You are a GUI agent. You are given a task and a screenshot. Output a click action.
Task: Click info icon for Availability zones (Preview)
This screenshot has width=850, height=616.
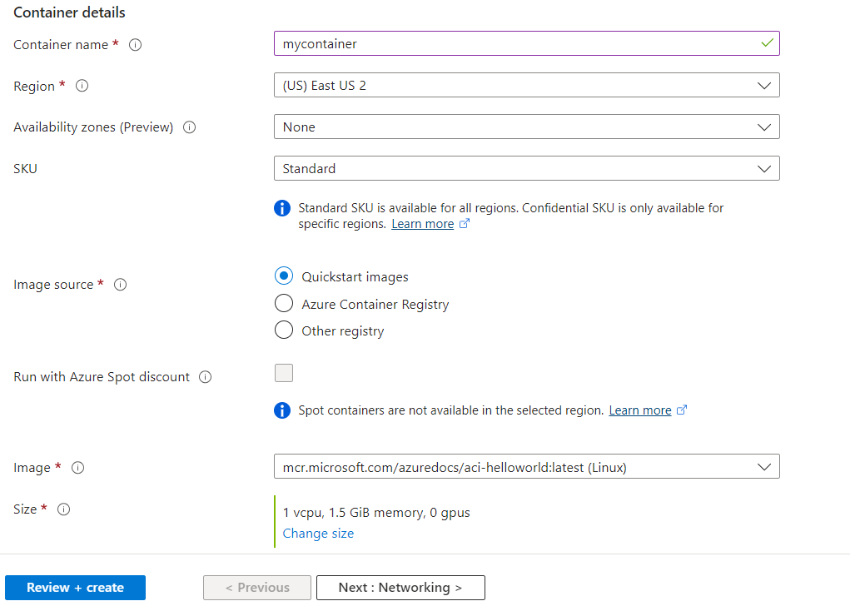click(189, 127)
